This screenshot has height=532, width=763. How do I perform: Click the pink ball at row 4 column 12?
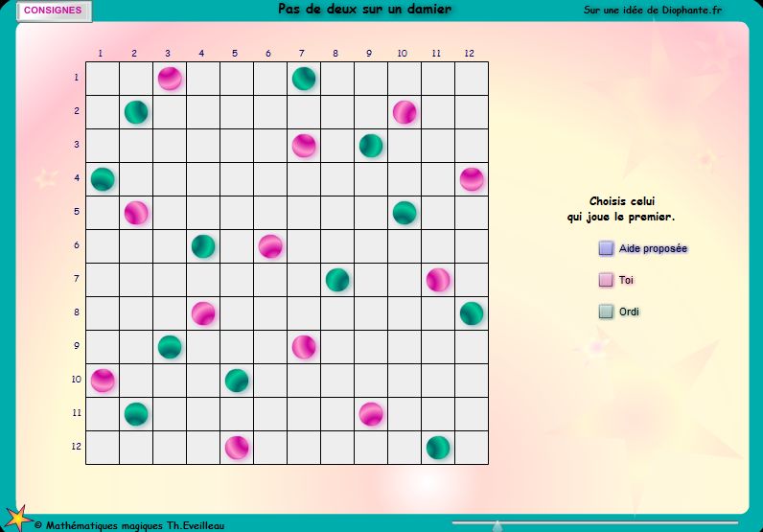pos(472,179)
